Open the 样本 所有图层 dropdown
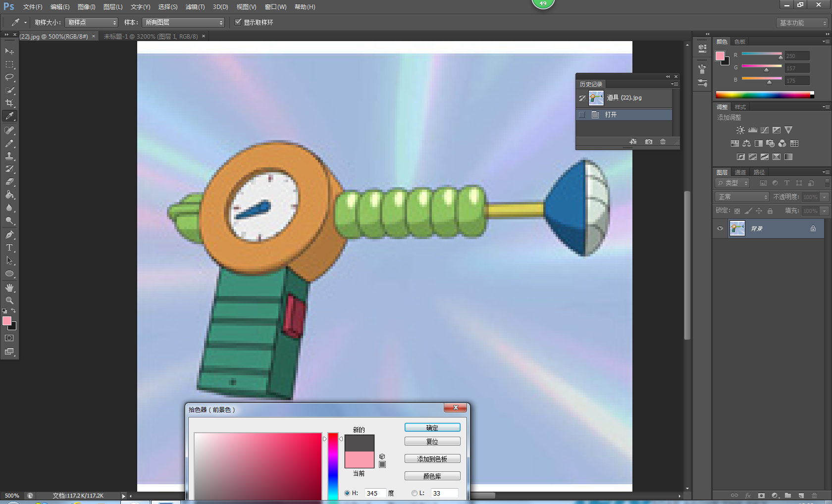This screenshot has width=832, height=504. [183, 23]
